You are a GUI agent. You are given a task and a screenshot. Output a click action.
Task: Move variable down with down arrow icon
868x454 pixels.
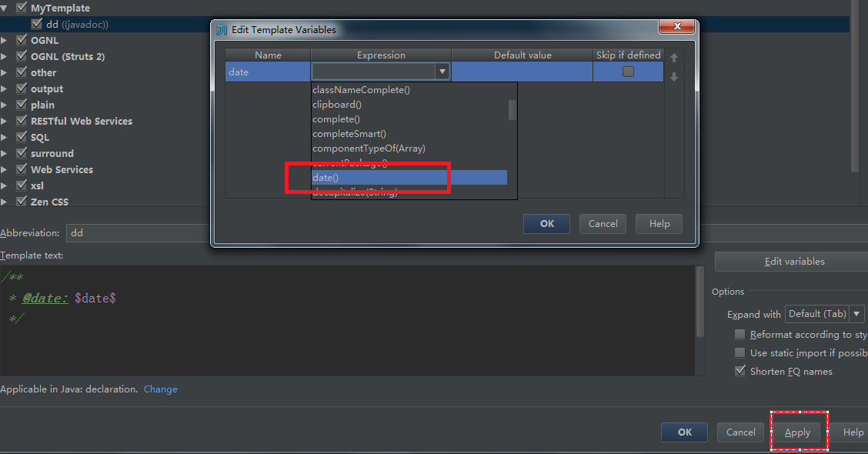(673, 77)
